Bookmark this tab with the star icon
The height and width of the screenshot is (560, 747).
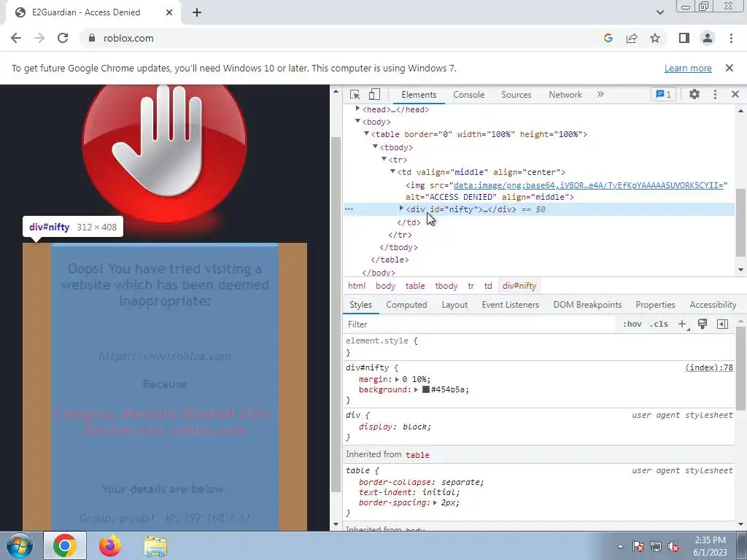pyautogui.click(x=655, y=38)
